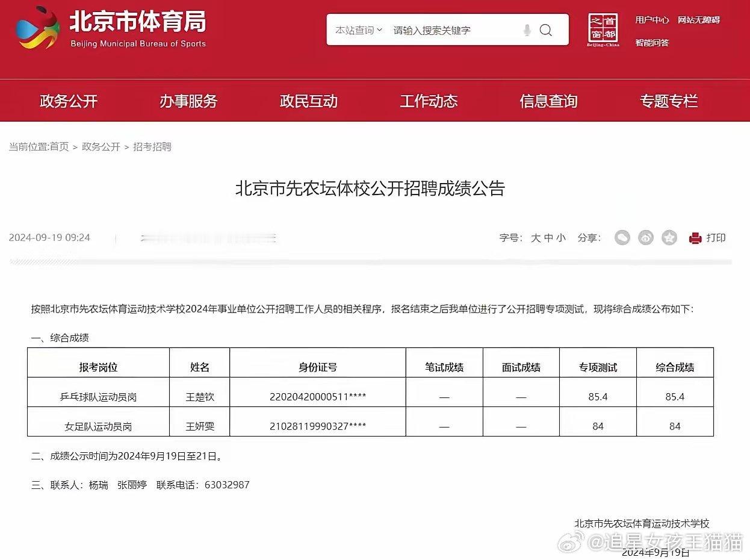Viewport: 750px width, 560px height.
Task: Expand the 本站查询 search scope dropdown
Action: [359, 30]
